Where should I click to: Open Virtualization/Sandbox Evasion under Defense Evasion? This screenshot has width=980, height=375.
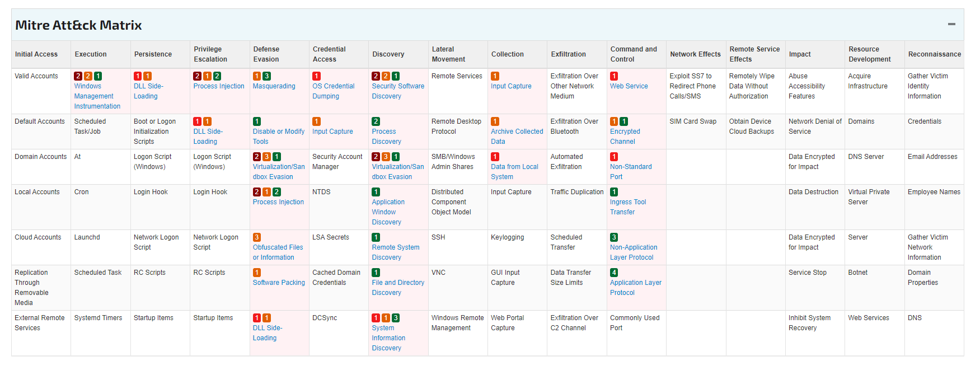[279, 172]
